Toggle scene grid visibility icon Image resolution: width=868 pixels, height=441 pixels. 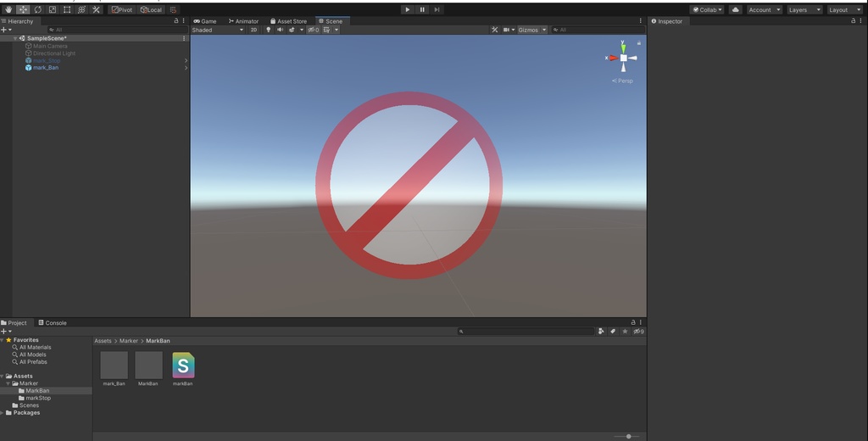(x=326, y=30)
